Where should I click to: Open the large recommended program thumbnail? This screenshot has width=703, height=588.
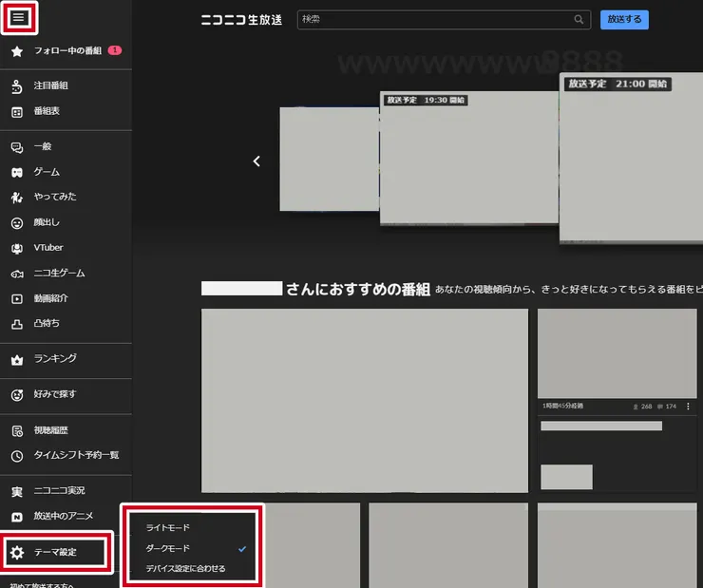point(365,401)
